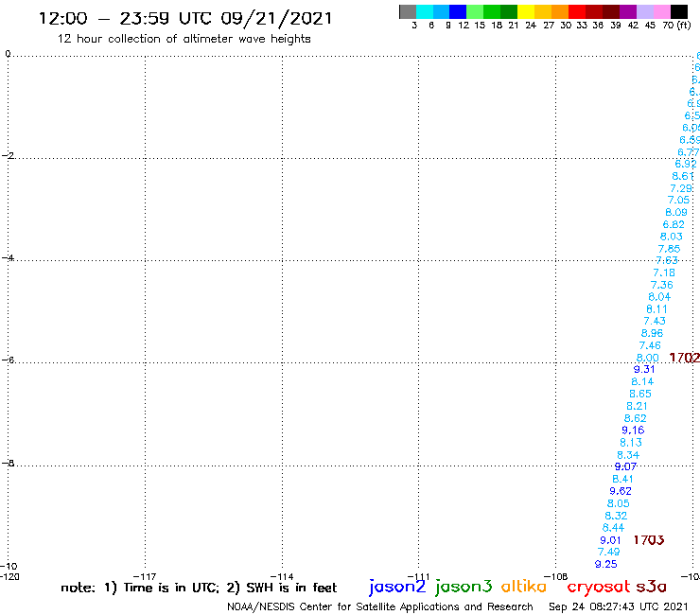This screenshot has height=615, width=700.
Task: Click the dark blue value 9.01
Action: [x=610, y=540]
